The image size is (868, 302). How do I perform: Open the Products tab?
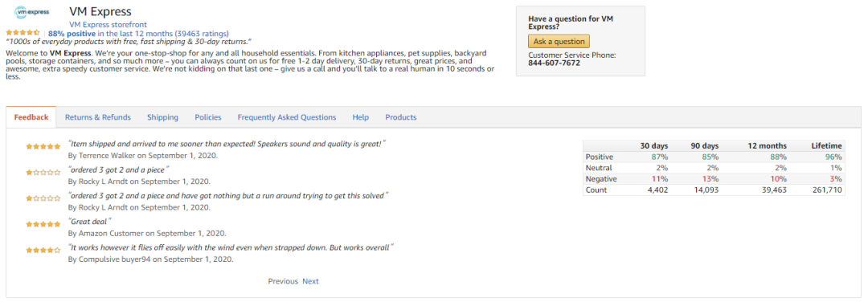401,117
